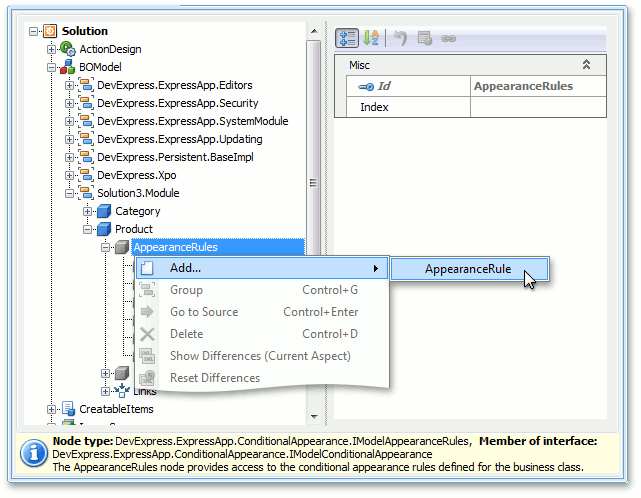Click the tree scrollbar down arrow

point(314,417)
